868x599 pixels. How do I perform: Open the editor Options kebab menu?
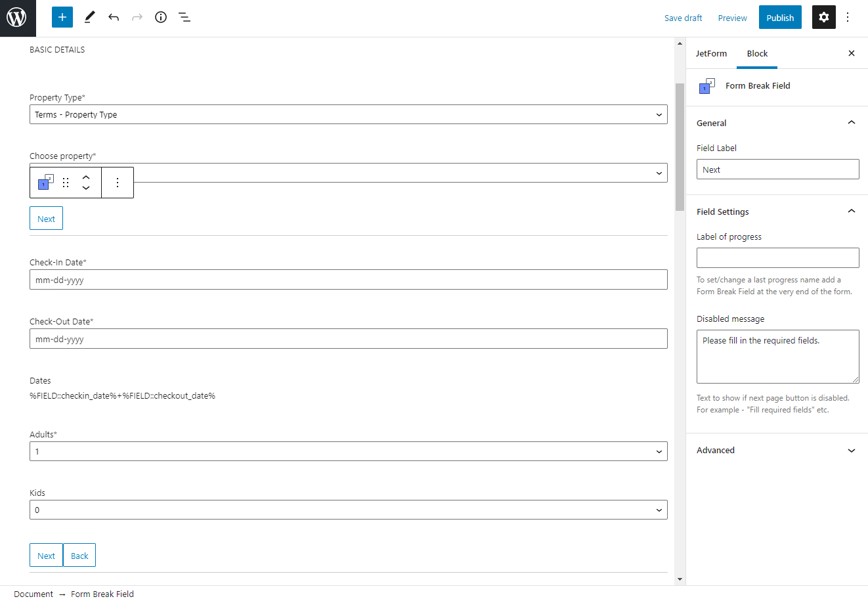tap(848, 17)
